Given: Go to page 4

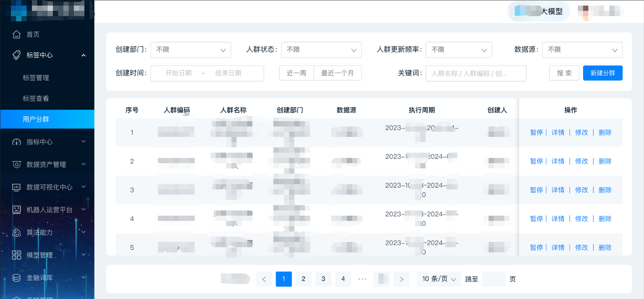Looking at the screenshot, I should pos(343,279).
